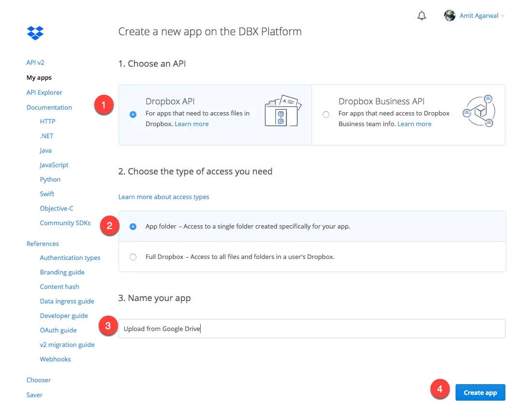Open the OAuth guide
532x418 pixels.
58,330
